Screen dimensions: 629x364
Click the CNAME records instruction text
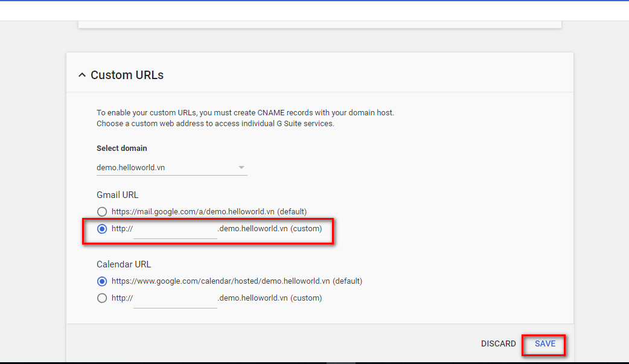click(245, 113)
